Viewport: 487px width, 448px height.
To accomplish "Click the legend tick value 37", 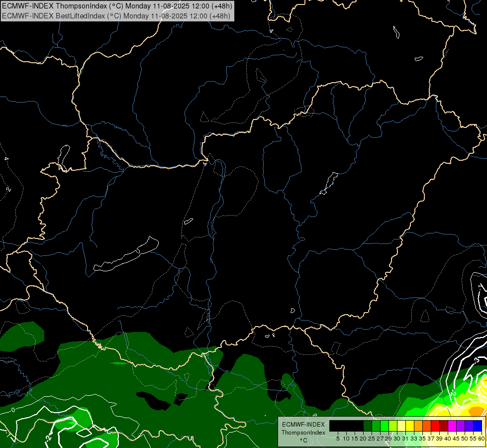I will point(431,439).
